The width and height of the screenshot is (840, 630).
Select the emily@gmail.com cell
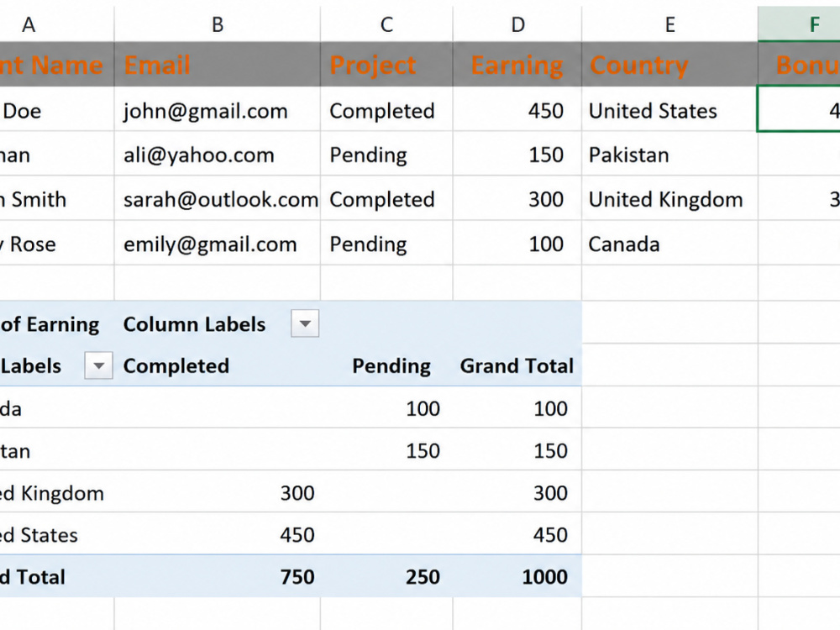point(218,244)
